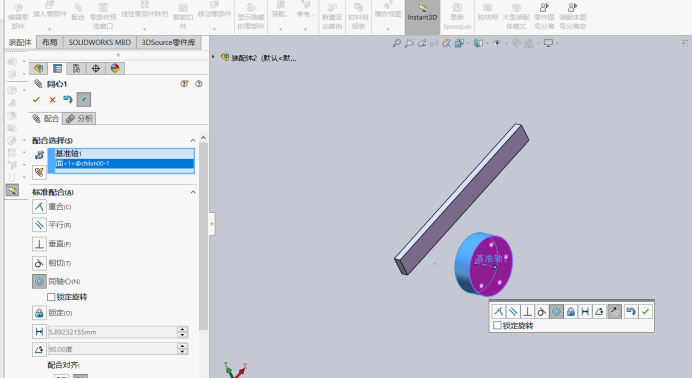Undo the mate in the PropertyManager panel

(68, 99)
